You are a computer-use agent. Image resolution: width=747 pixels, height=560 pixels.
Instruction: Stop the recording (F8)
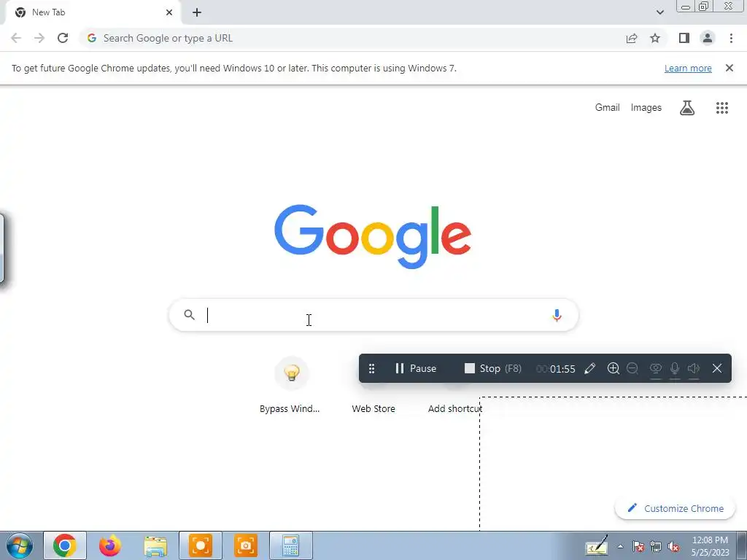[x=493, y=368]
